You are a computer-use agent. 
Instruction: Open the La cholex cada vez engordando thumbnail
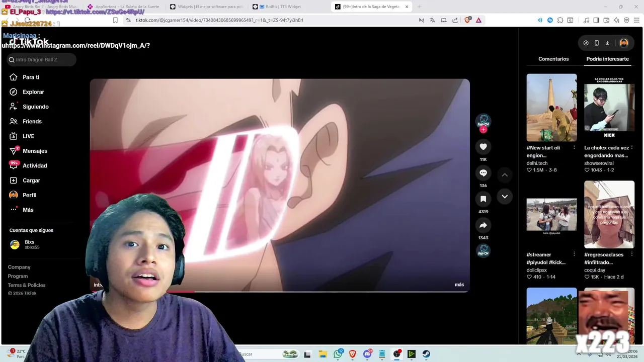609,108
